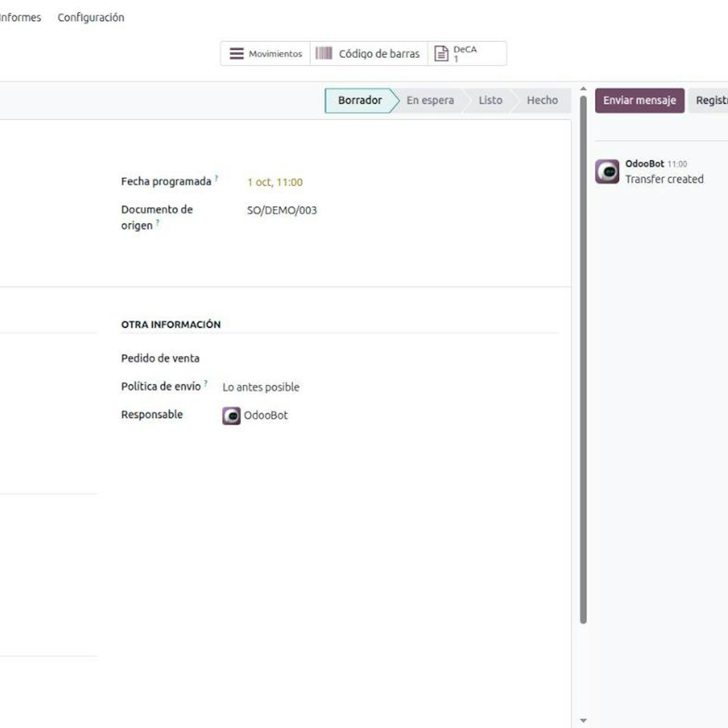The width and height of the screenshot is (728, 728).
Task: Click the form's vertical scrollbar thumb
Action: tap(583, 360)
